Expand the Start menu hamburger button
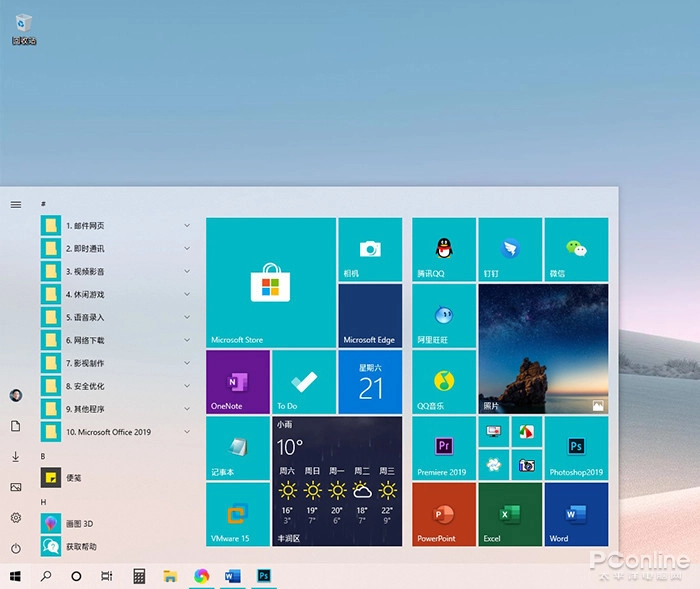The image size is (700, 589). [16, 205]
